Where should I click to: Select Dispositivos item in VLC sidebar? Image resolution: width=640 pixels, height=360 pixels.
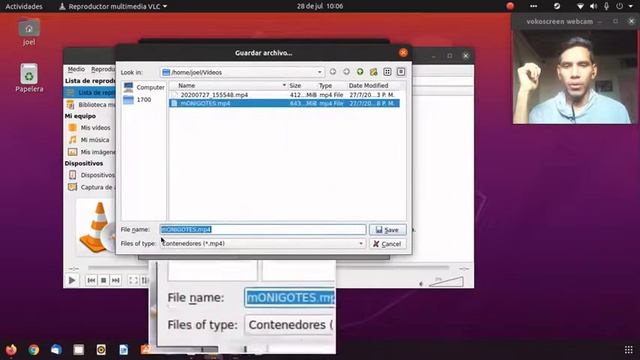[91, 175]
